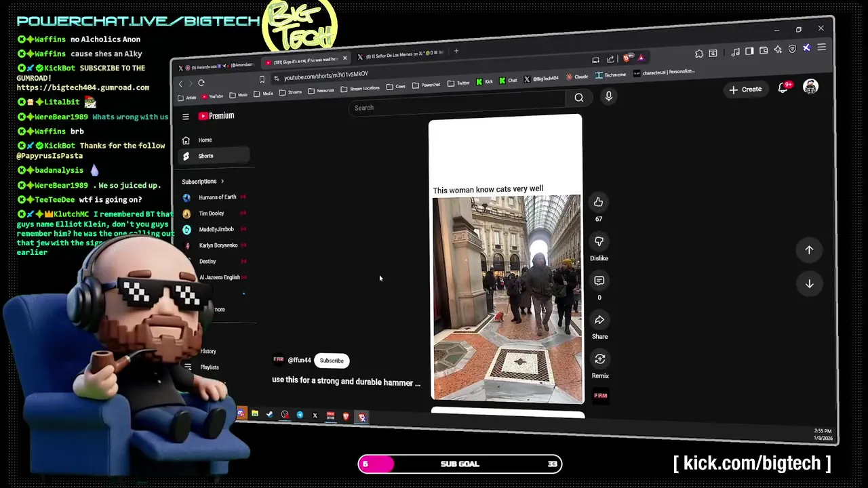Go to next short with down arrow
Viewport: 868px width, 488px height.
pyautogui.click(x=809, y=284)
